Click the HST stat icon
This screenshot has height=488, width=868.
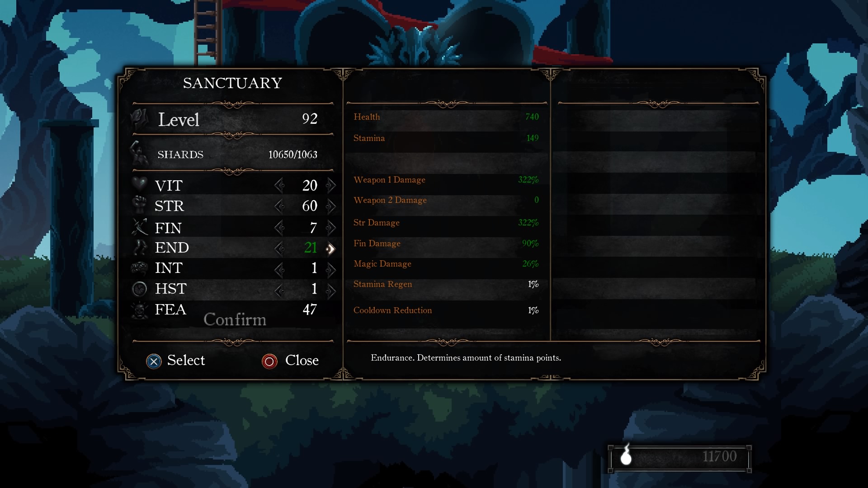pyautogui.click(x=140, y=289)
